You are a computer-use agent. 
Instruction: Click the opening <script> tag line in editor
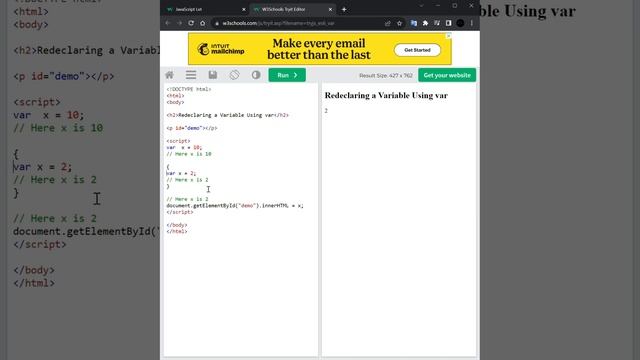(178, 141)
